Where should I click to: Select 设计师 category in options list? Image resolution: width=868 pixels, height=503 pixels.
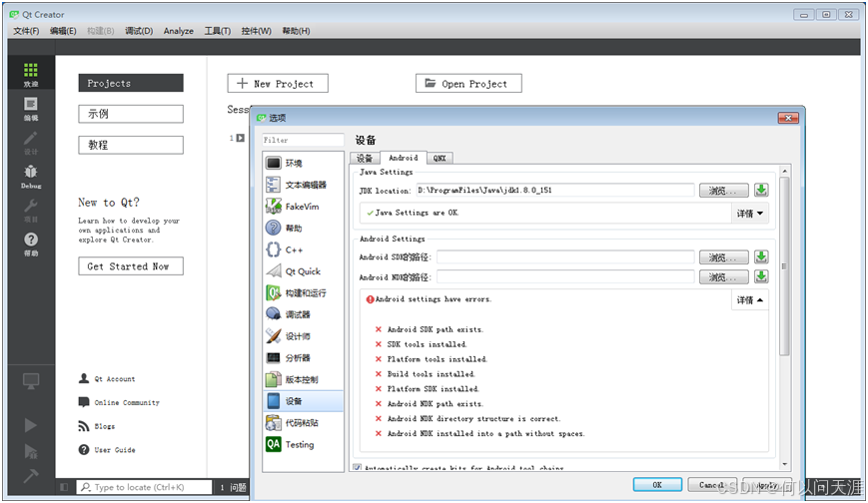click(x=303, y=336)
